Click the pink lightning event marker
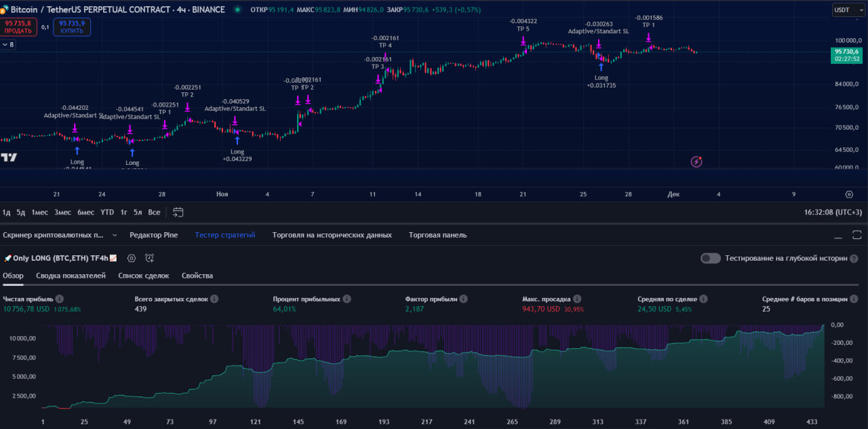 [696, 162]
